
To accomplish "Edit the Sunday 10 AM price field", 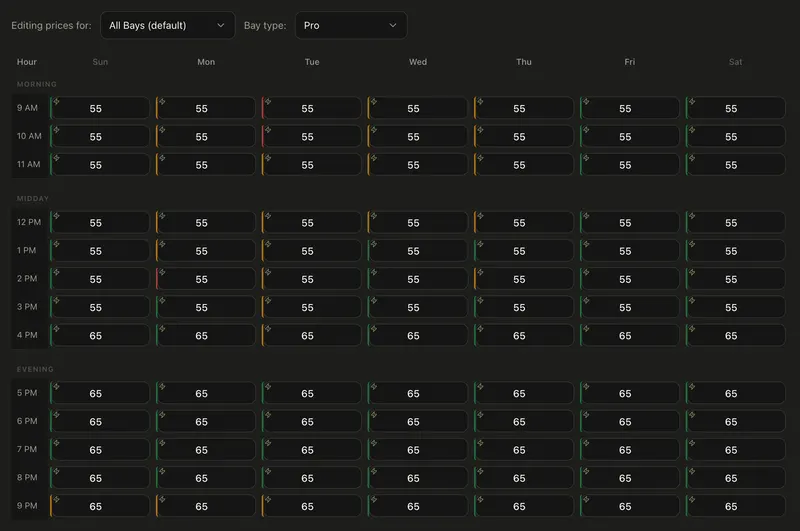I will click(99, 137).
